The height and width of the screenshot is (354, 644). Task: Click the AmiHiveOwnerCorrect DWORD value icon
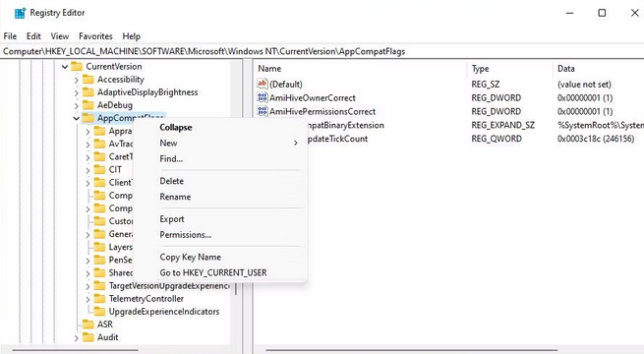[263, 97]
